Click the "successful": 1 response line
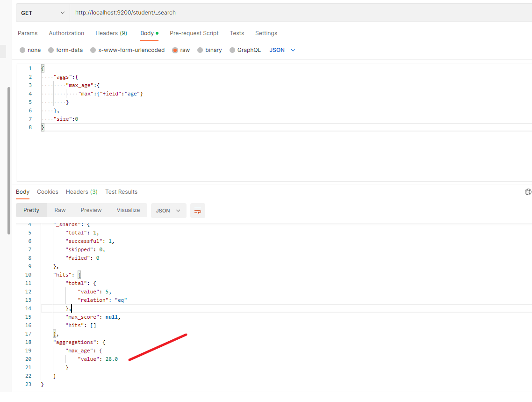 (90, 241)
